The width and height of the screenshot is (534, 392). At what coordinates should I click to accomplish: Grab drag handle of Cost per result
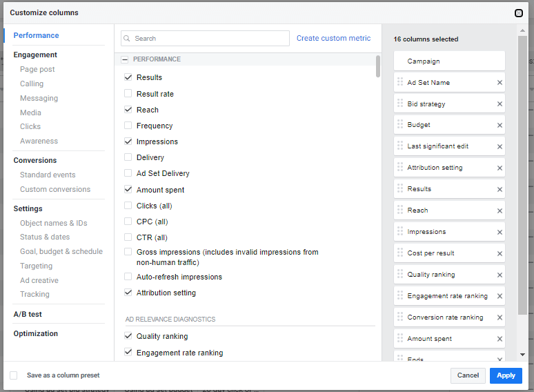400,253
